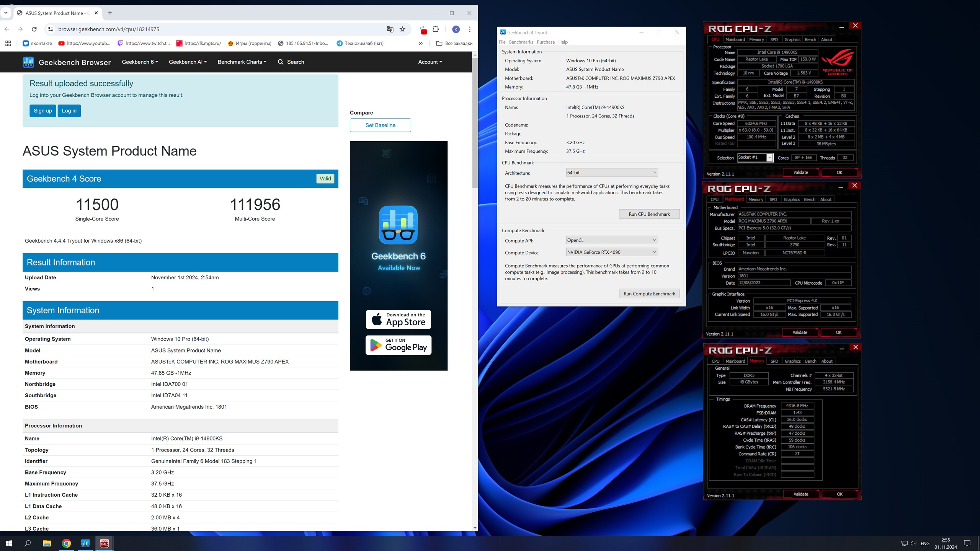Switch to SPD tab in top CPU-Z

click(774, 39)
